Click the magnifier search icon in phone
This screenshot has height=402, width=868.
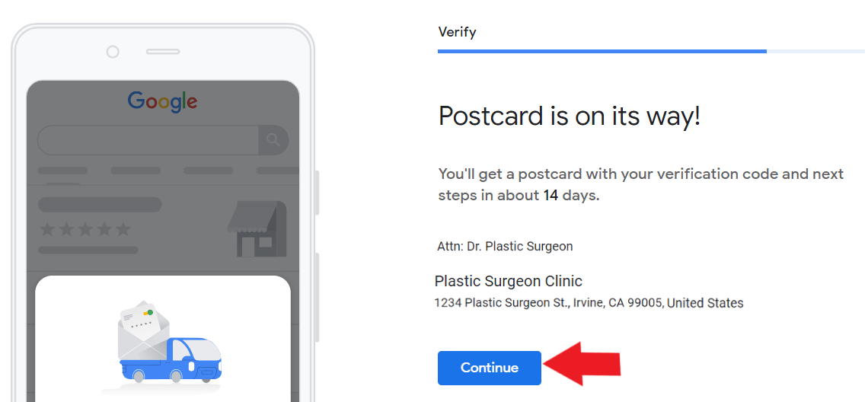point(273,140)
